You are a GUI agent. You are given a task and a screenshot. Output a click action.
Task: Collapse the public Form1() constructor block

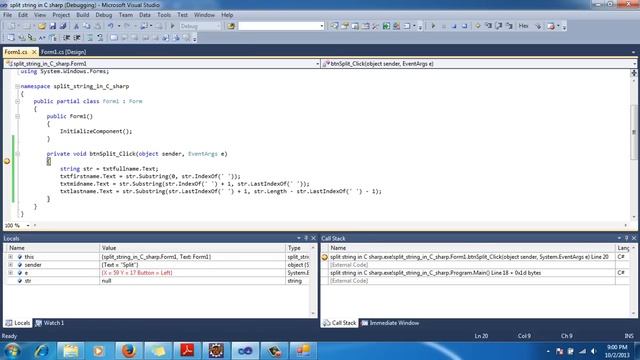coord(17,116)
